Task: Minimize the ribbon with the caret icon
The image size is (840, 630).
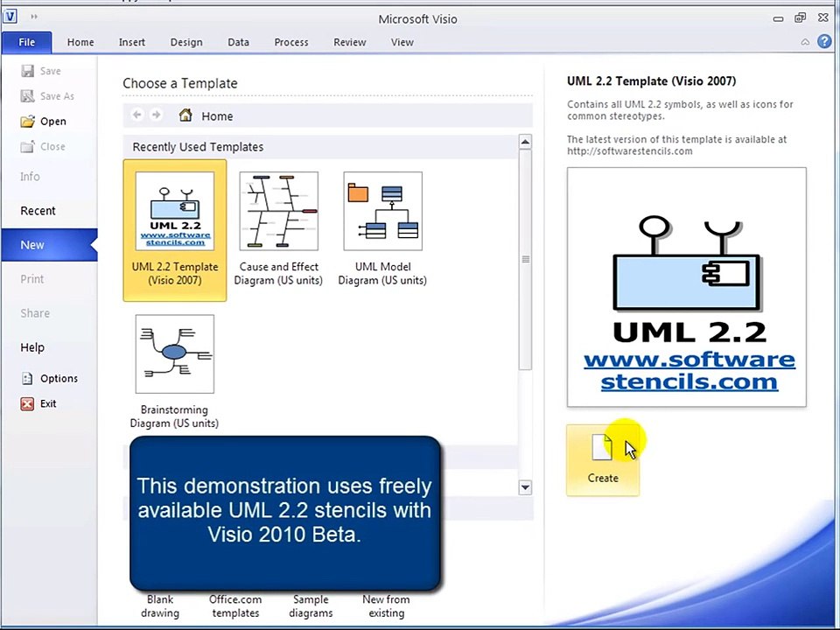Action: pyautogui.click(x=805, y=42)
